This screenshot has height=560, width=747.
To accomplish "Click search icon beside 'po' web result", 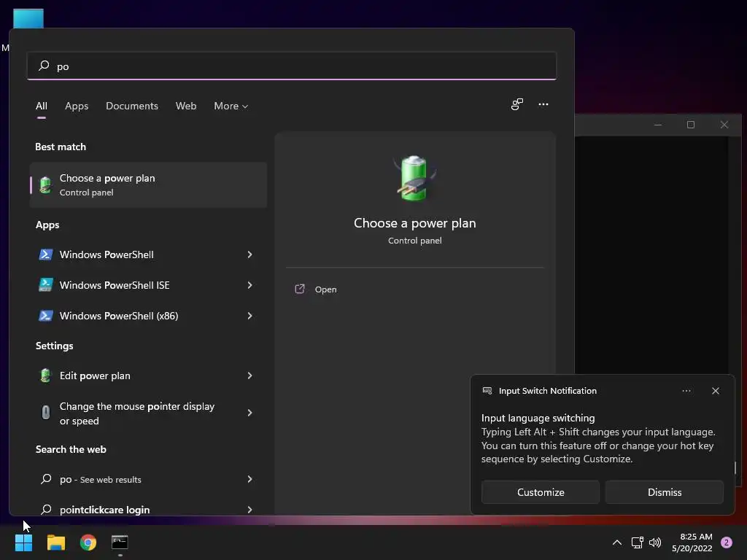I will 46,478.
